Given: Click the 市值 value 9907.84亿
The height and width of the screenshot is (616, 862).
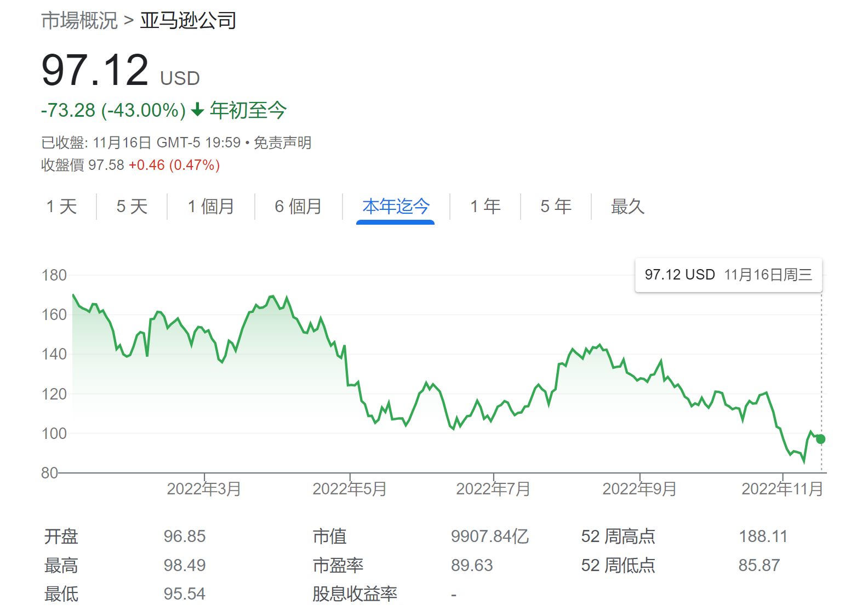Looking at the screenshot, I should tap(490, 536).
